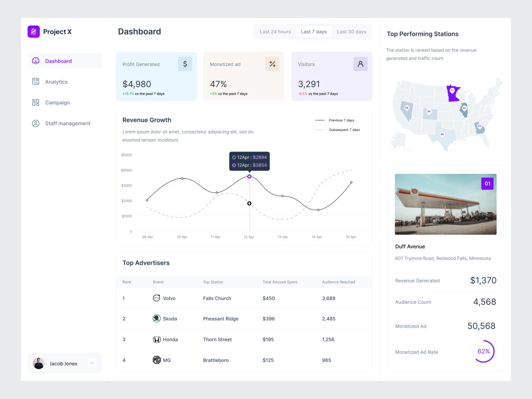Viewport: 532px width, 399px height.
Task: Click the Skoda brand logo
Action: pyautogui.click(x=156, y=319)
